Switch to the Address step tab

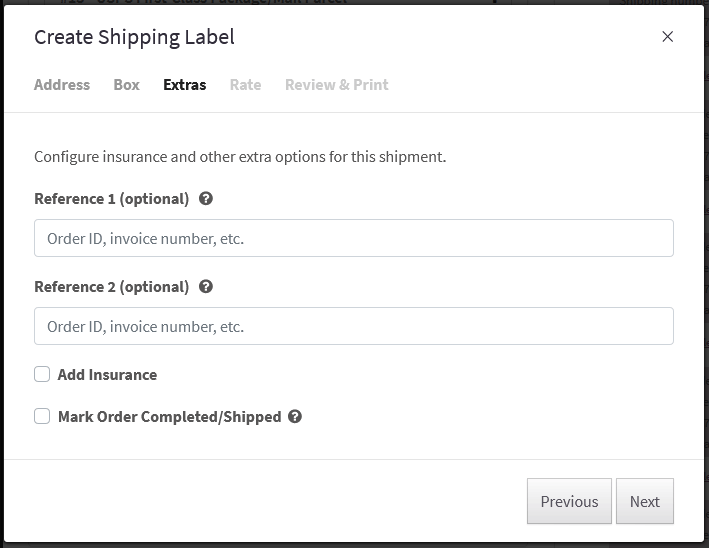click(62, 85)
